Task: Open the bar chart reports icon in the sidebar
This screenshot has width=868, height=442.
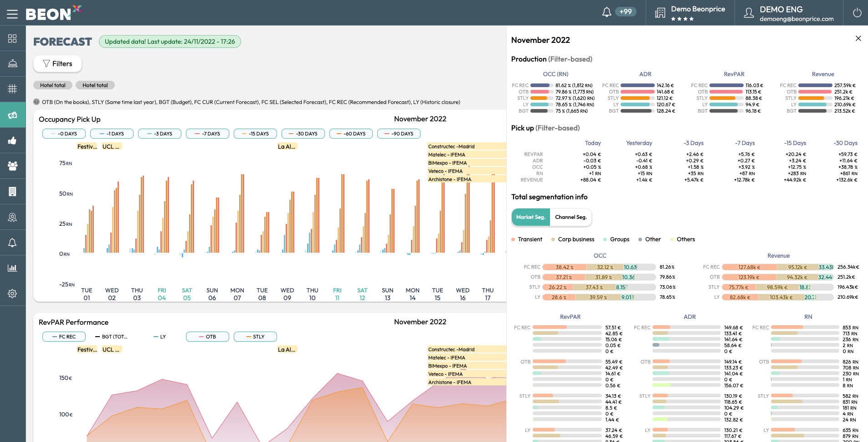Action: [12, 268]
